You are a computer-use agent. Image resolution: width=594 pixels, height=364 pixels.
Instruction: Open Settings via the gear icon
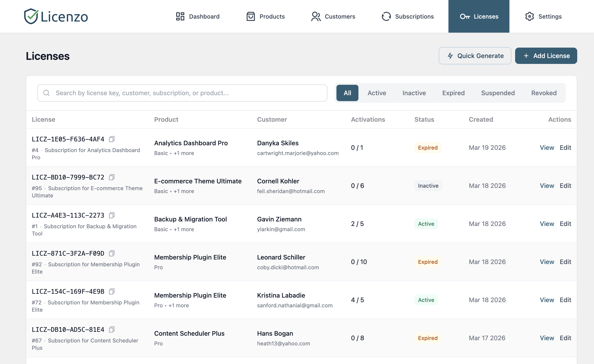(529, 16)
